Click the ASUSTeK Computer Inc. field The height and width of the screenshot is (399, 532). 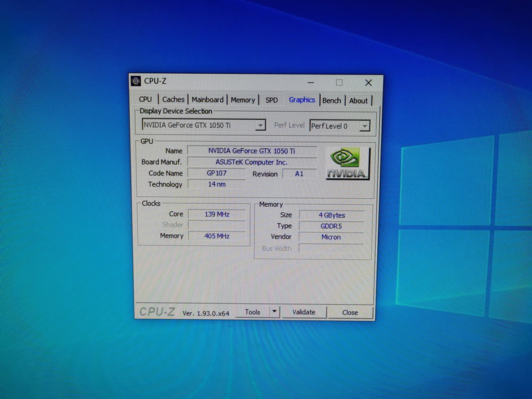(x=252, y=162)
